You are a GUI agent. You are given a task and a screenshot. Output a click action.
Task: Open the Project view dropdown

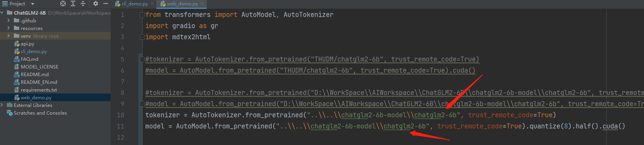click(32, 4)
